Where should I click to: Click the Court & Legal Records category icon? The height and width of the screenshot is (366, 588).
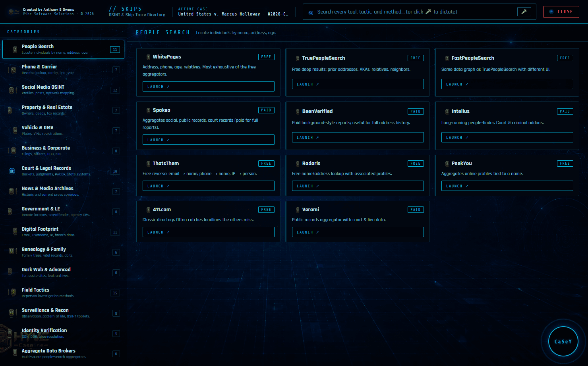[12, 171]
